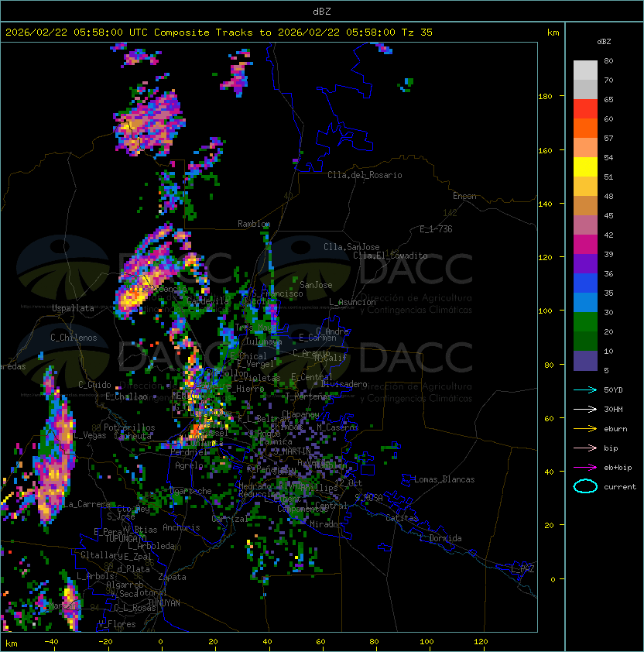This screenshot has width=644, height=652.
Task: Select the 'Mirador' map label
Action: point(326,524)
